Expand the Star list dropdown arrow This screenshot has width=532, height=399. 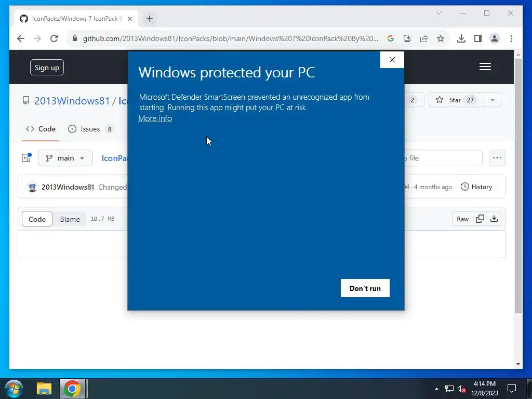[x=493, y=100]
